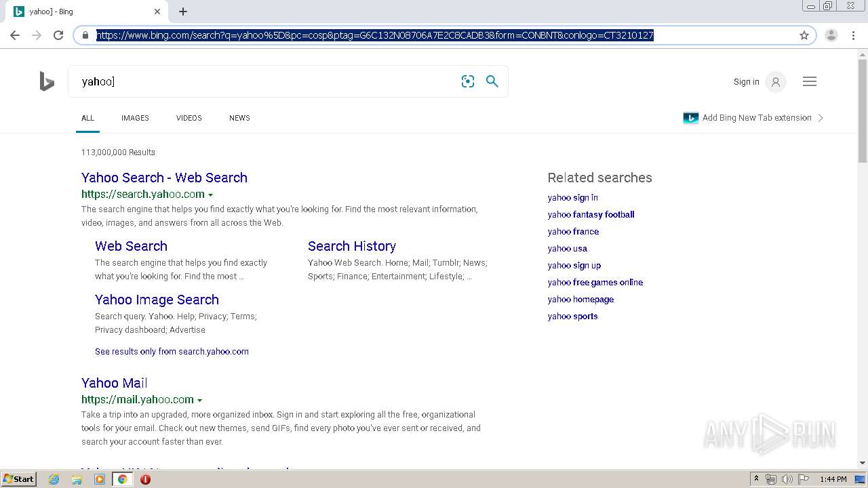
Task: Open Yahoo Image Search sublink
Action: [157, 300]
